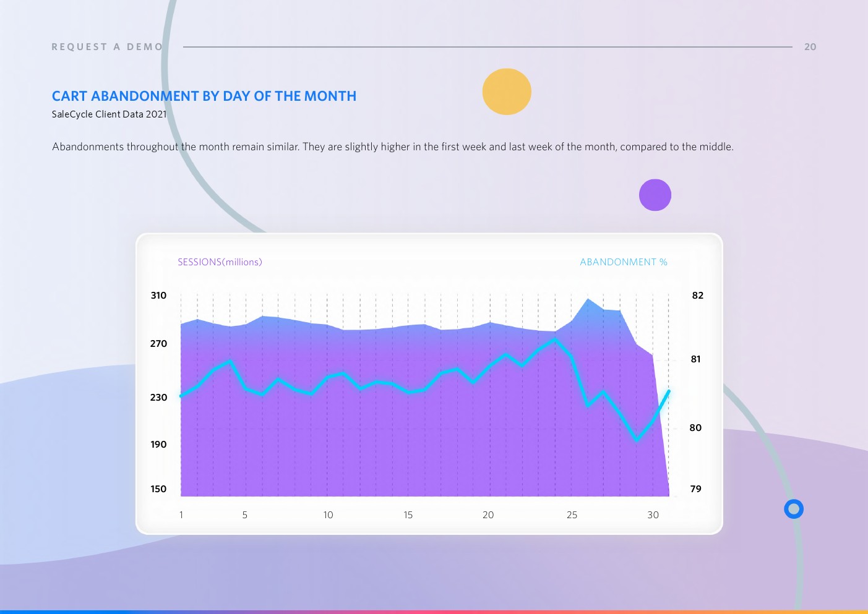Click the abandonments description paragraph
This screenshot has height=614, width=868.
point(392,147)
